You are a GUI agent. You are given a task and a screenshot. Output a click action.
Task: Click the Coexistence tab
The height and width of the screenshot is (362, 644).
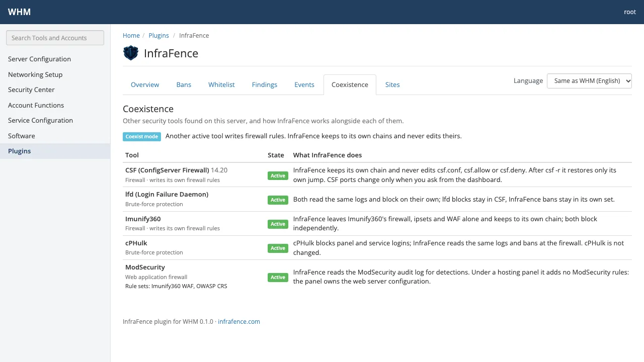[350, 84]
